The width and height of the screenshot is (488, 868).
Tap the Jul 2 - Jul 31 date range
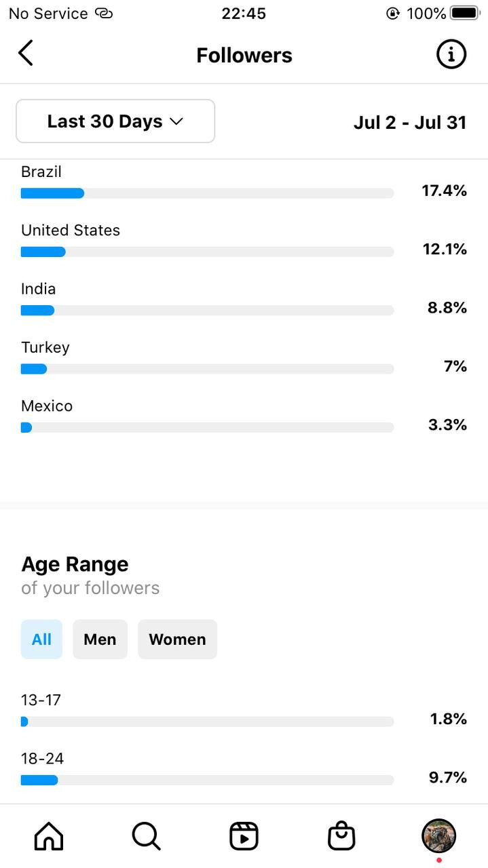click(x=410, y=122)
